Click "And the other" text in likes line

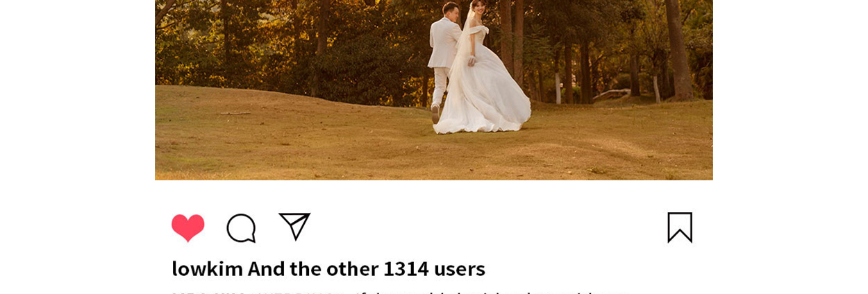tap(312, 268)
